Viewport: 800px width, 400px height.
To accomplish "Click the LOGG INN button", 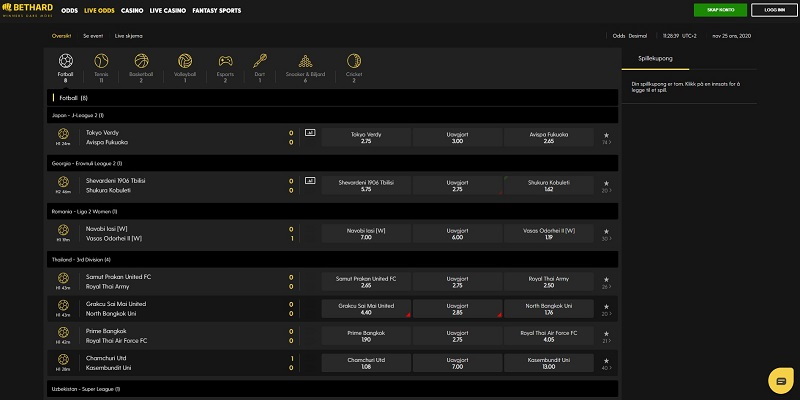I will (x=774, y=10).
